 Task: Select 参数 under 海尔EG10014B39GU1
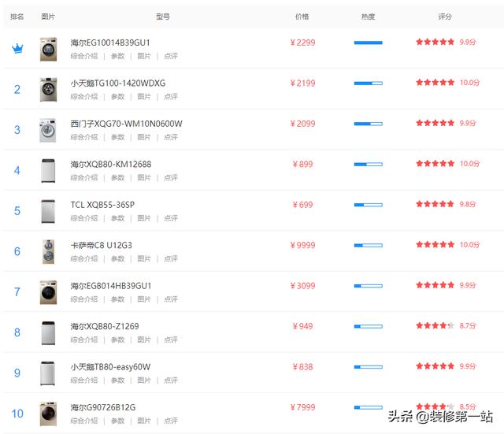(x=117, y=56)
